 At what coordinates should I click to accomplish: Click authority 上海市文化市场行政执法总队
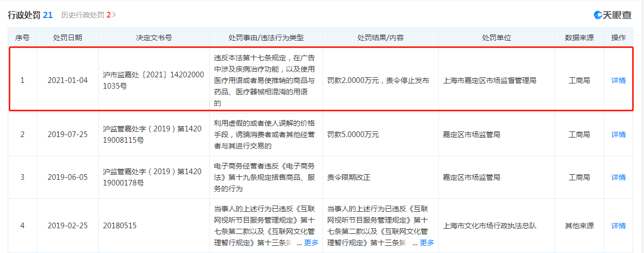click(490, 226)
